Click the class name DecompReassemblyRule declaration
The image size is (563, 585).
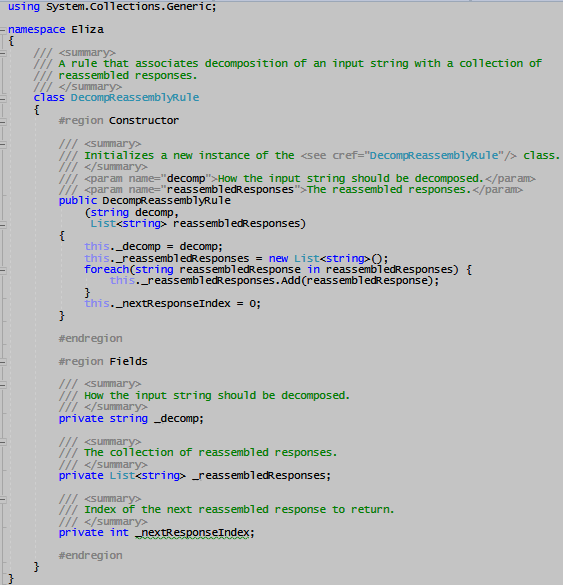point(135,98)
